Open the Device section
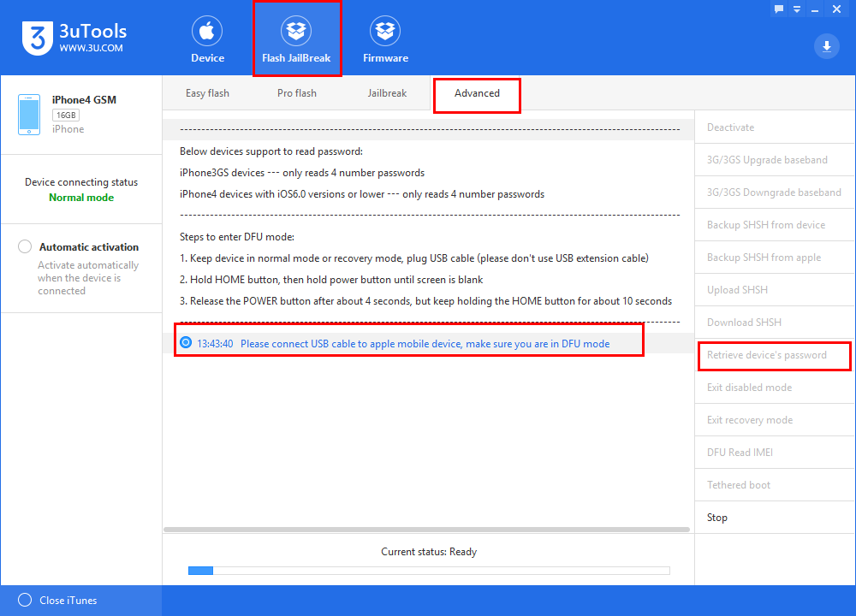 click(207, 40)
